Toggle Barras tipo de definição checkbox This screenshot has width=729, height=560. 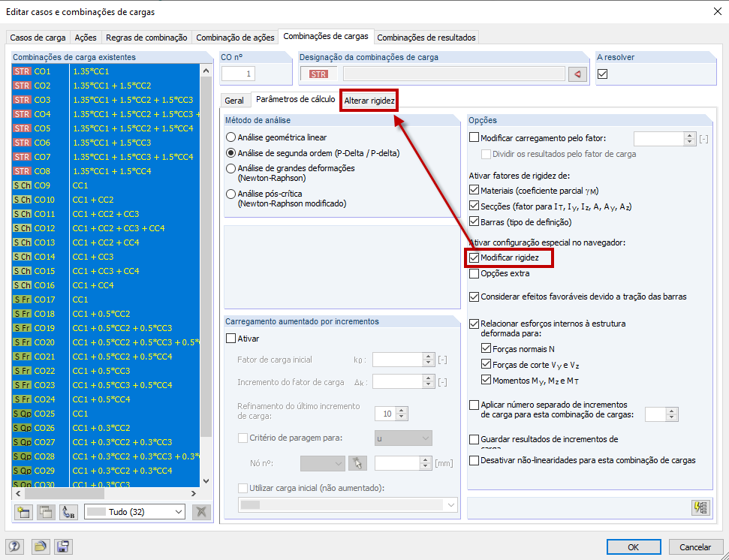[474, 221]
